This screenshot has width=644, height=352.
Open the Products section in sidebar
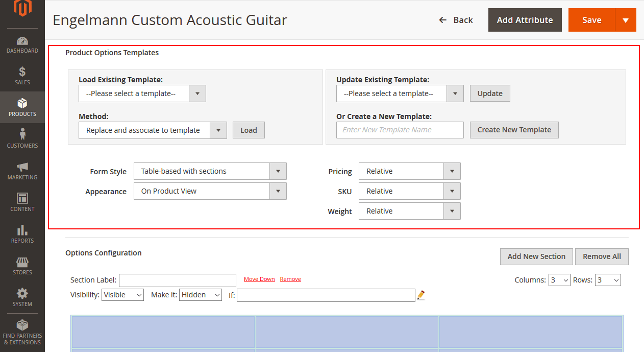[x=22, y=107]
